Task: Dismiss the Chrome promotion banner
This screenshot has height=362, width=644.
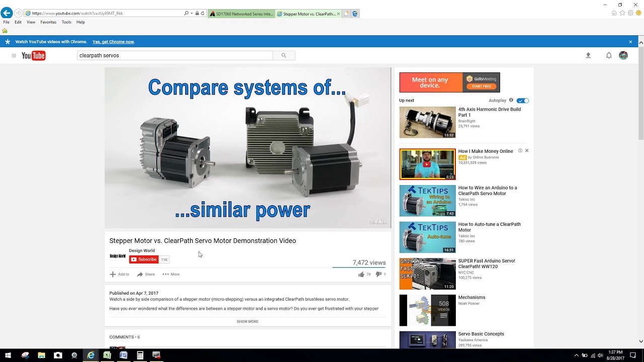Action: tap(630, 42)
